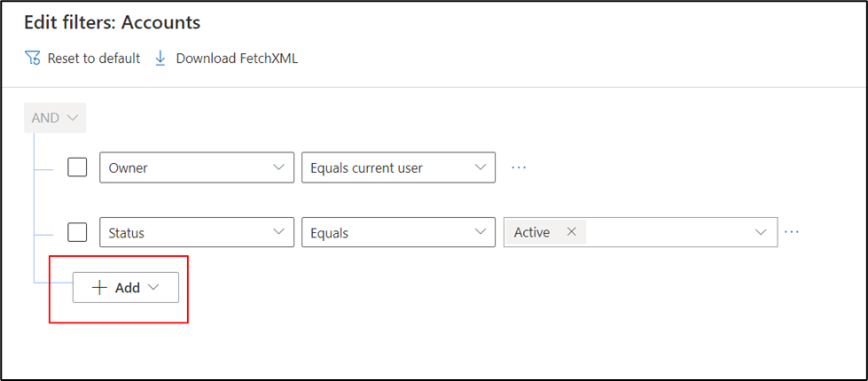The image size is (868, 381).
Task: Expand the Add button chevron
Action: 153,287
